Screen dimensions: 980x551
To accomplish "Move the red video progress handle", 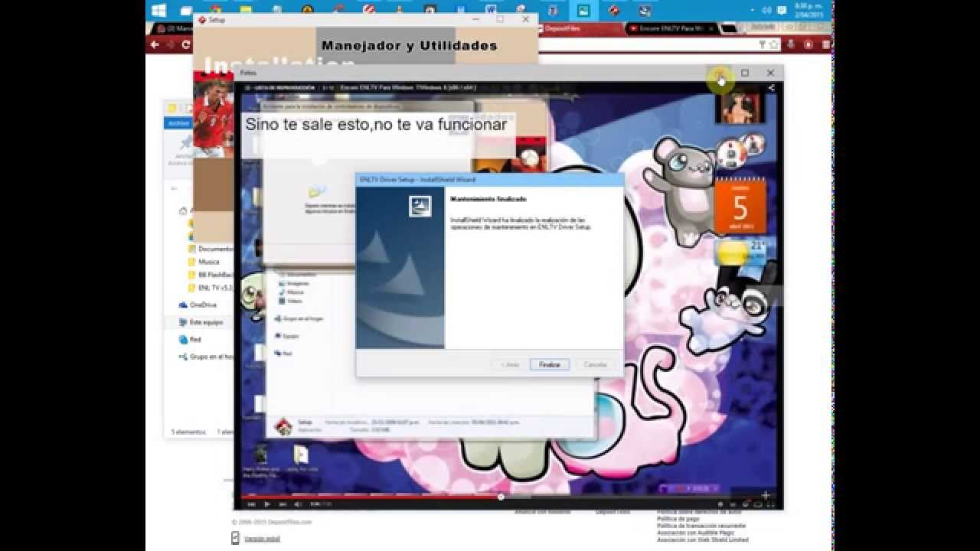I will (x=501, y=497).
